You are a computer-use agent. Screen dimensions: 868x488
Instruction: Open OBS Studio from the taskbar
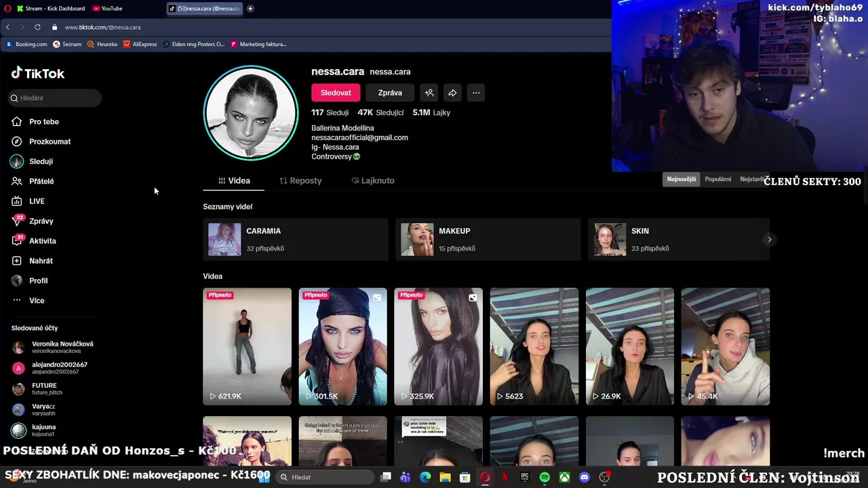(x=604, y=477)
